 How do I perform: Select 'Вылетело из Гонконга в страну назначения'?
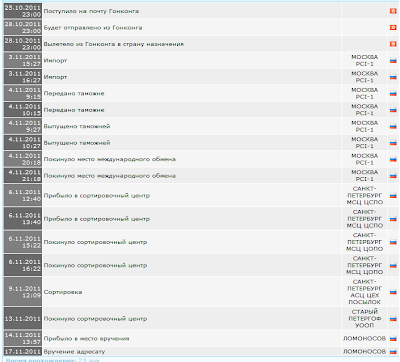(x=114, y=44)
